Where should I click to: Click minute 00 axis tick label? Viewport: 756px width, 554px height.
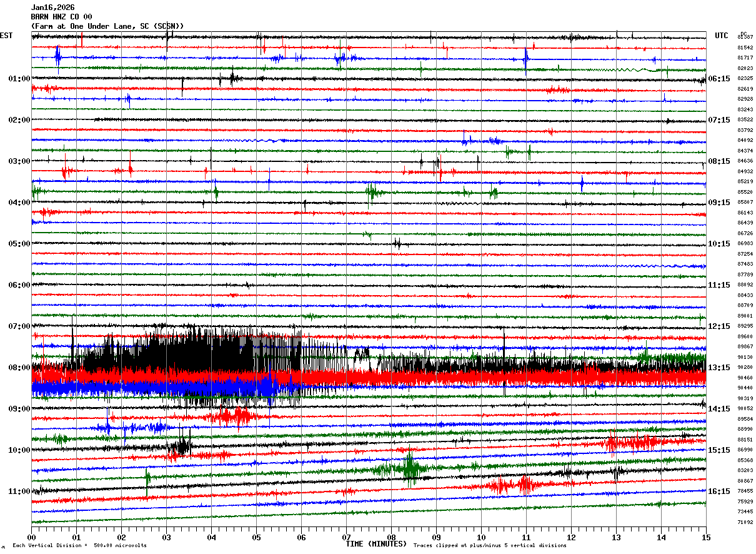[31, 537]
